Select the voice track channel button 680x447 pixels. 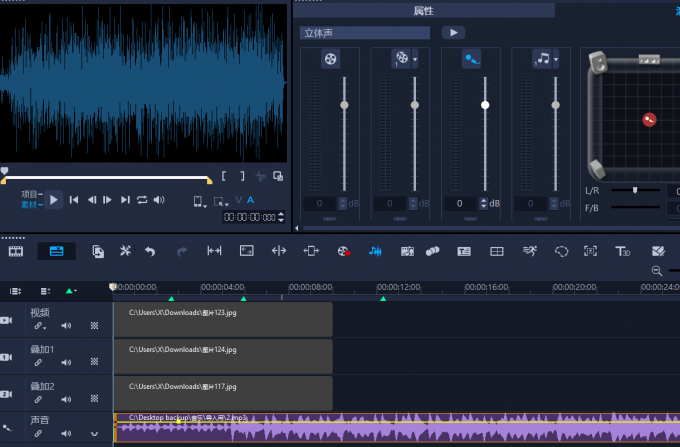tap(471, 59)
